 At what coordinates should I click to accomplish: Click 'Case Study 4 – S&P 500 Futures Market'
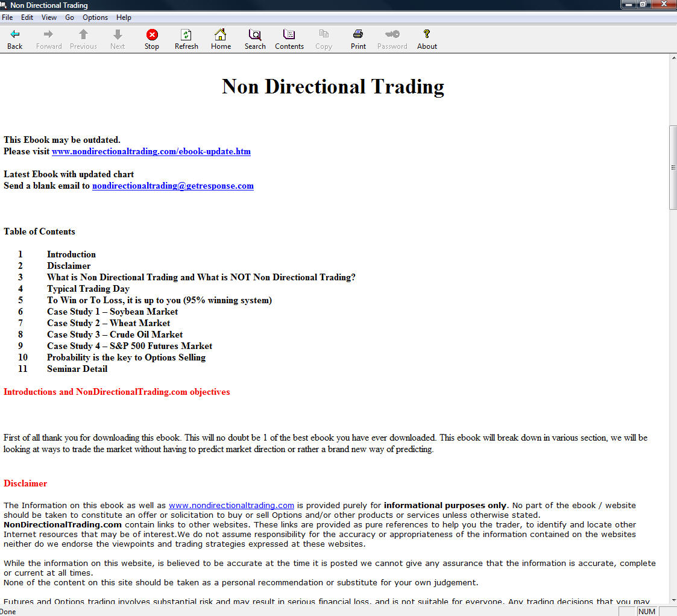pyautogui.click(x=130, y=346)
